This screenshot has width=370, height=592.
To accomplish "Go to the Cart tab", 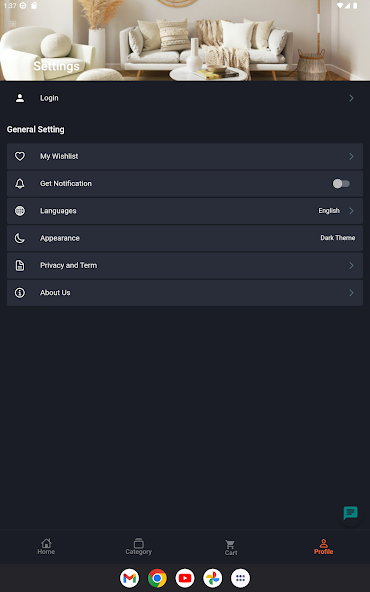I will 231,547.
